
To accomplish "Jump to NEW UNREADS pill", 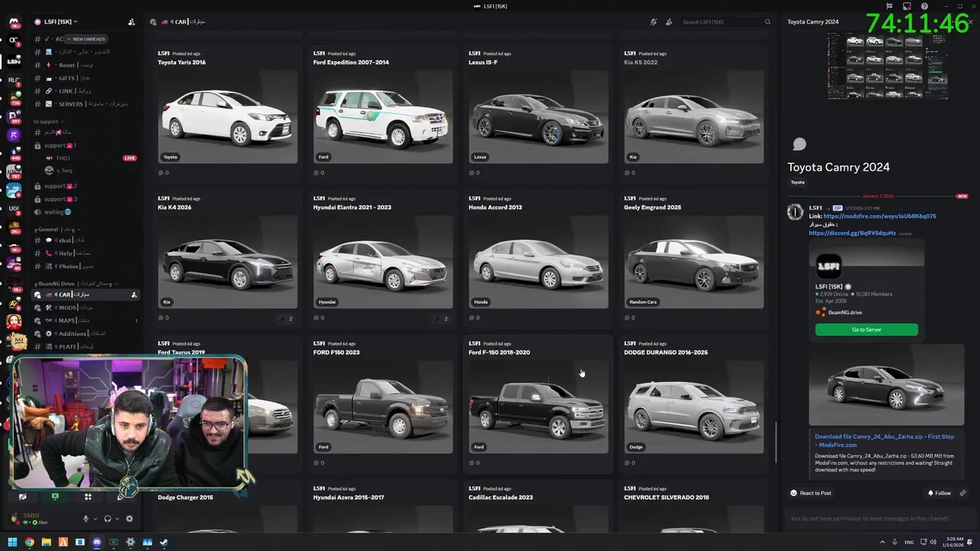I will [x=85, y=39].
